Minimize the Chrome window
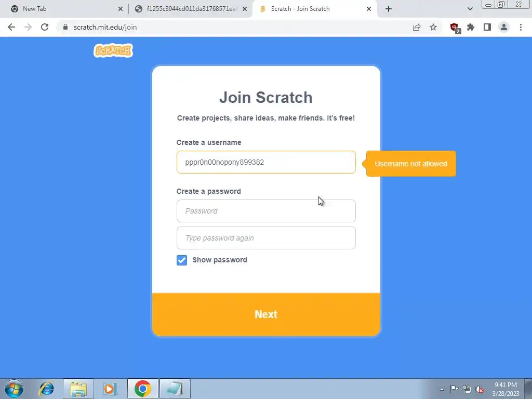The image size is (532, 399). point(488,5)
